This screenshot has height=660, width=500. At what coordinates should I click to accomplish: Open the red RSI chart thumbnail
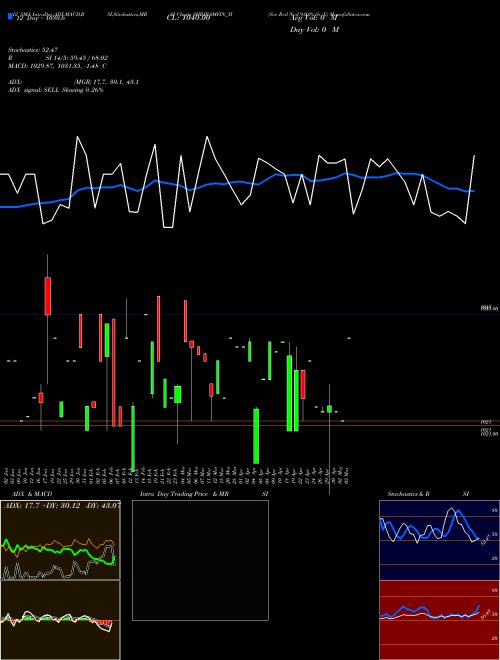click(x=439, y=620)
